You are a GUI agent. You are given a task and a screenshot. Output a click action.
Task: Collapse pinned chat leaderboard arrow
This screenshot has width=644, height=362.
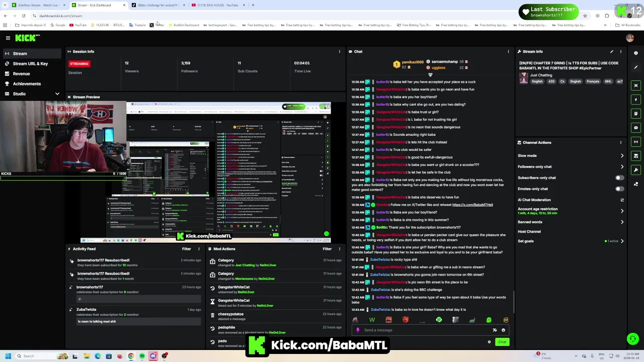[430, 75]
